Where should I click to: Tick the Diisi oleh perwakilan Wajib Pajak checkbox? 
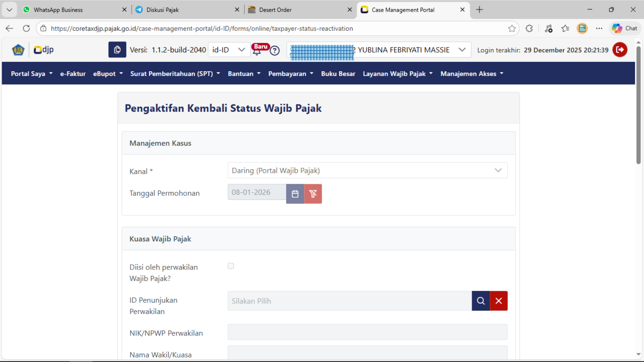click(x=231, y=266)
